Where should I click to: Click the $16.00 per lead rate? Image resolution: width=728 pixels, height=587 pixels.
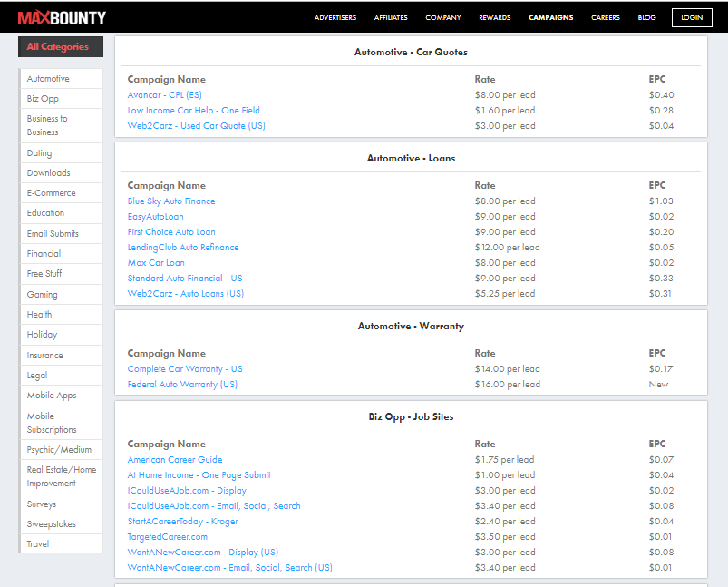pos(508,385)
